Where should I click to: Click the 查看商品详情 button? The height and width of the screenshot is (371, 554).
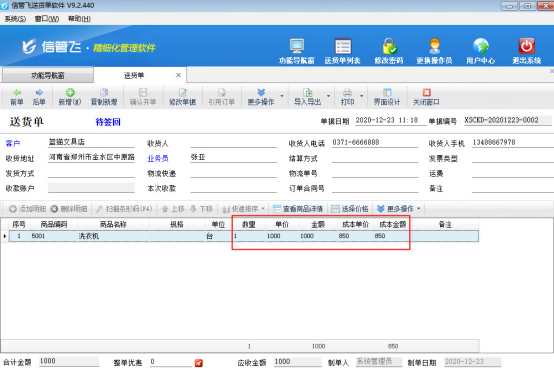pos(298,209)
